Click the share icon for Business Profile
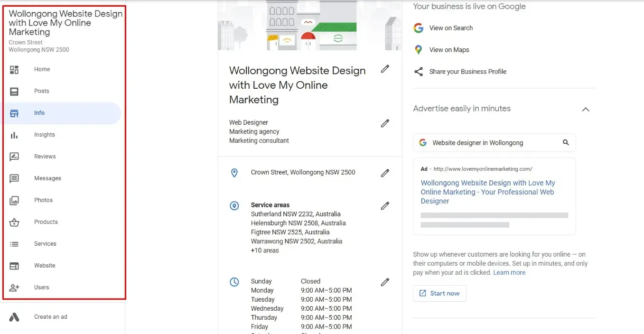644x334 pixels. pos(418,72)
